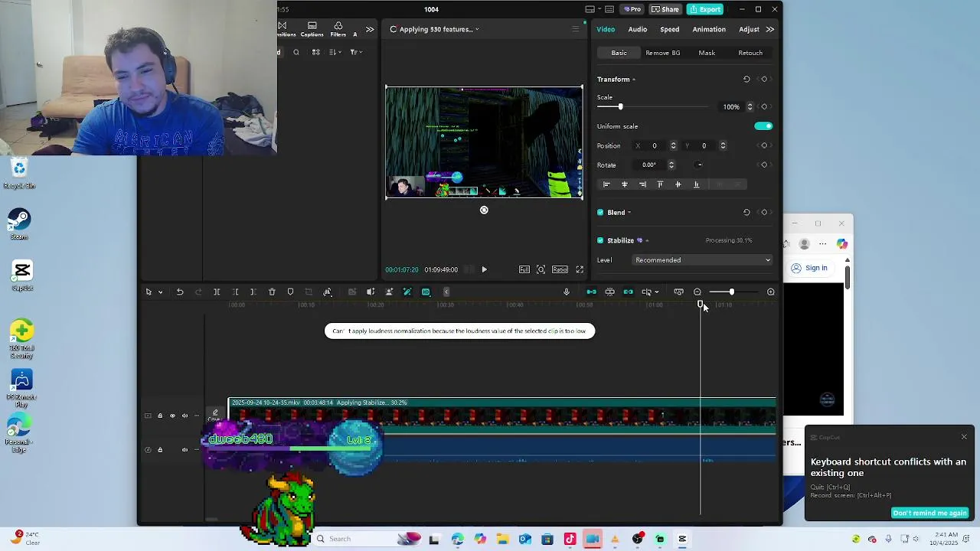Toggle Uniform scale switch

tap(763, 126)
